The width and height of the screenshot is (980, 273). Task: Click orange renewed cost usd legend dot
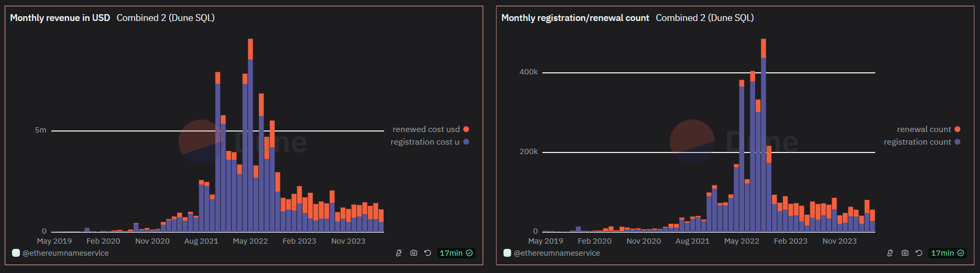tap(466, 129)
